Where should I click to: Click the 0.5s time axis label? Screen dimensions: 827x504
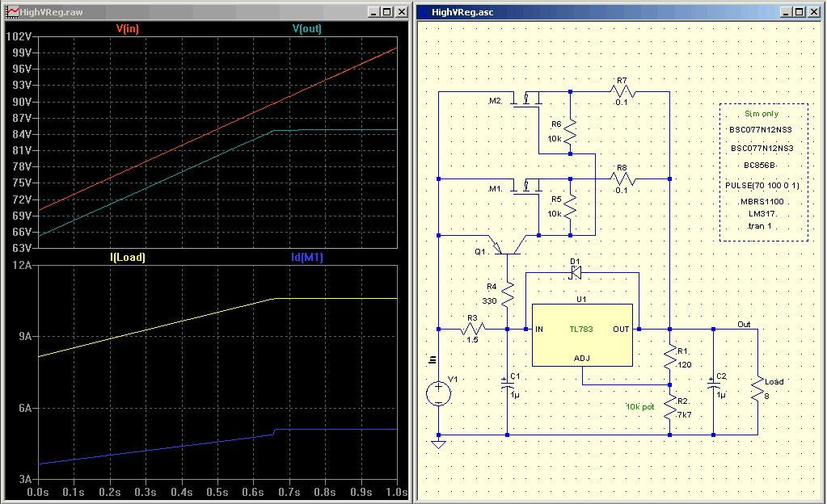click(x=217, y=492)
